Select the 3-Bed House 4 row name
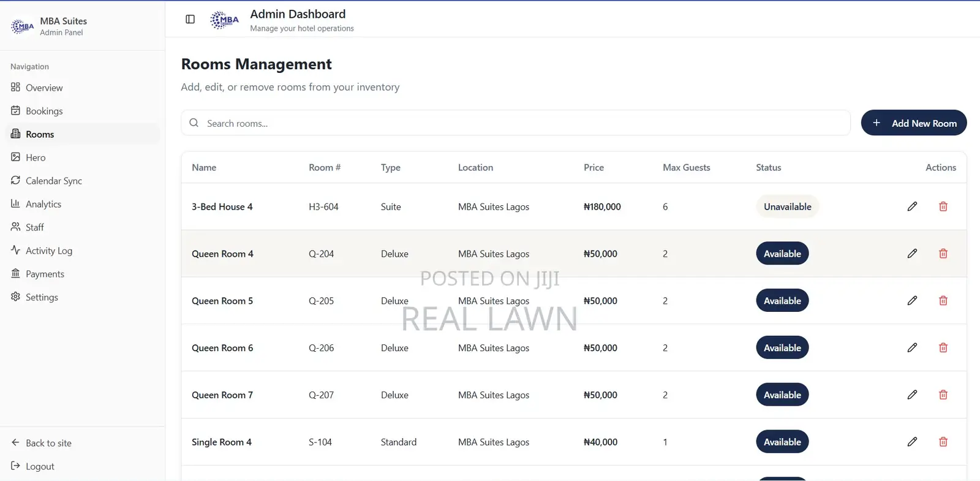 (x=222, y=206)
